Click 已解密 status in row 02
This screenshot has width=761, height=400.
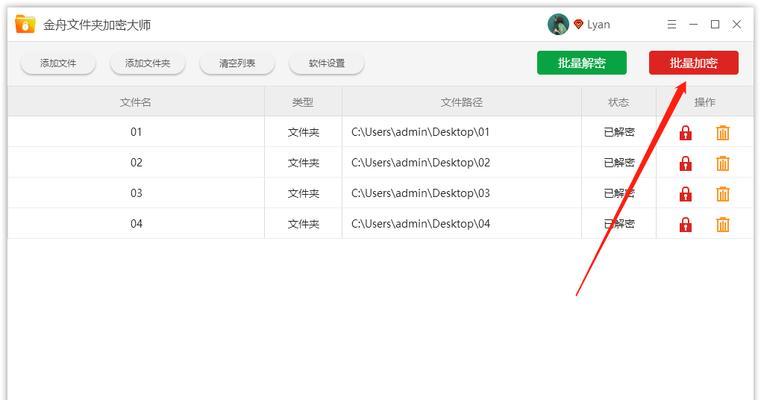[x=619, y=163]
